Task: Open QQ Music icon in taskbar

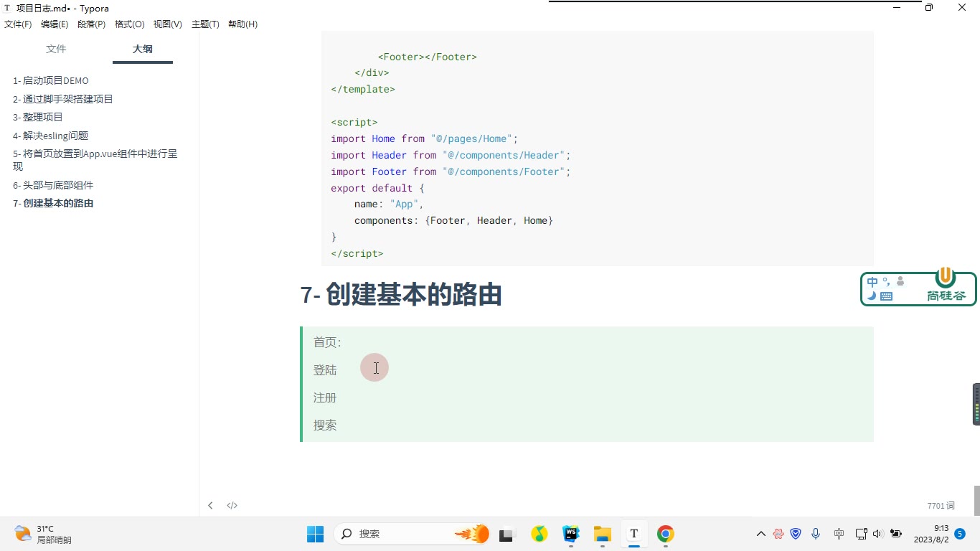Action: (x=540, y=534)
